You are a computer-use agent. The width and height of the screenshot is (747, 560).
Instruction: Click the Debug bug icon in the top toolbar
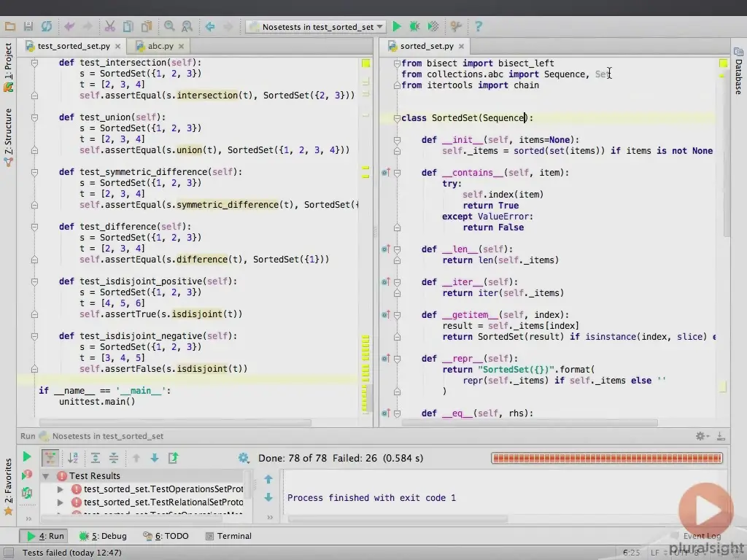click(x=414, y=26)
